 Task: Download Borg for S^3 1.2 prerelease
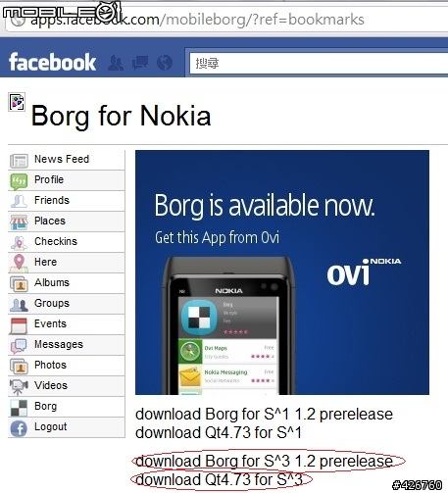pos(264,461)
